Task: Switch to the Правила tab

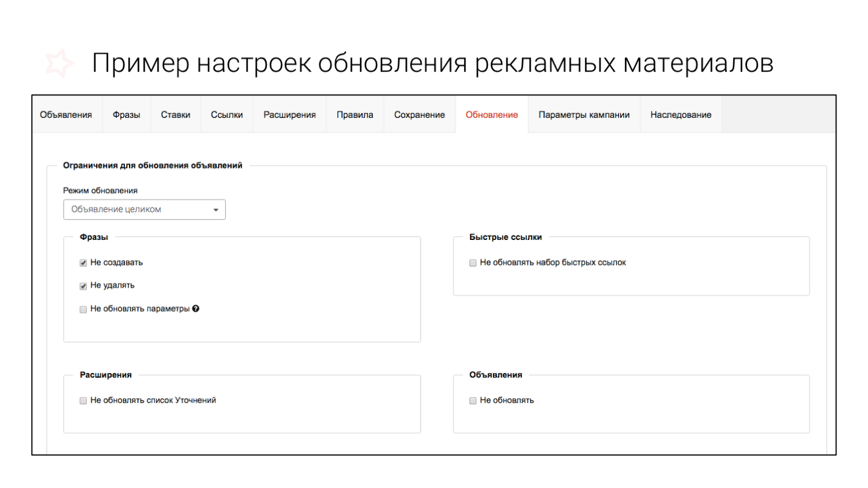Action: (x=355, y=114)
